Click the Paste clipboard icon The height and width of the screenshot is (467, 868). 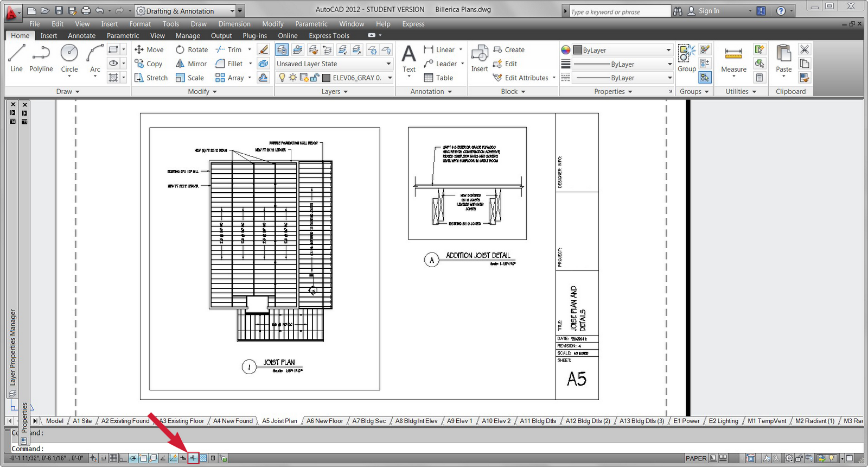783,59
